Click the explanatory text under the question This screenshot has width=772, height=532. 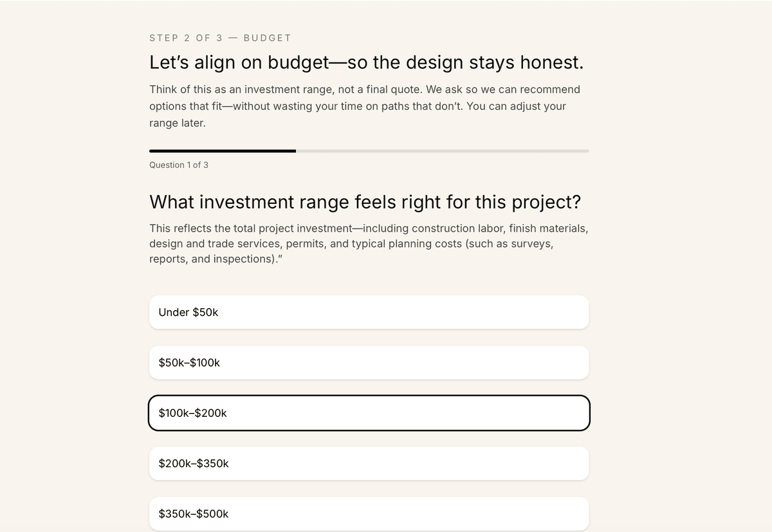369,243
